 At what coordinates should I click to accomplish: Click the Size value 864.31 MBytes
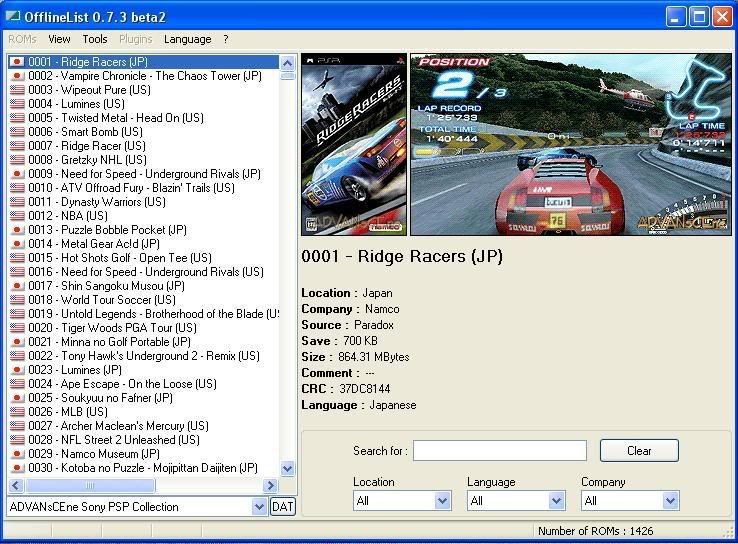click(x=374, y=357)
